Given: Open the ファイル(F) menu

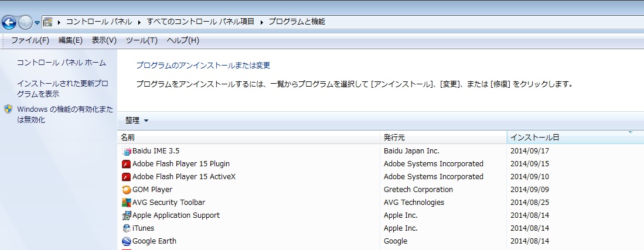Looking at the screenshot, I should point(30,40).
